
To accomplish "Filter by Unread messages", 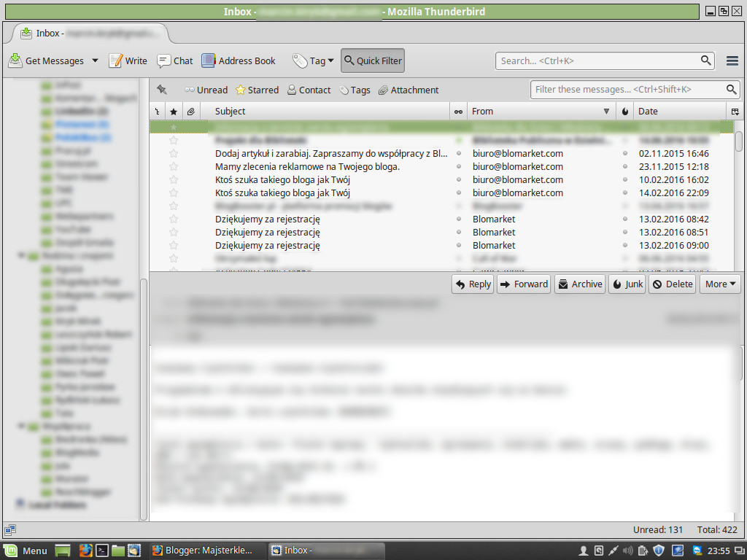I will tap(206, 90).
